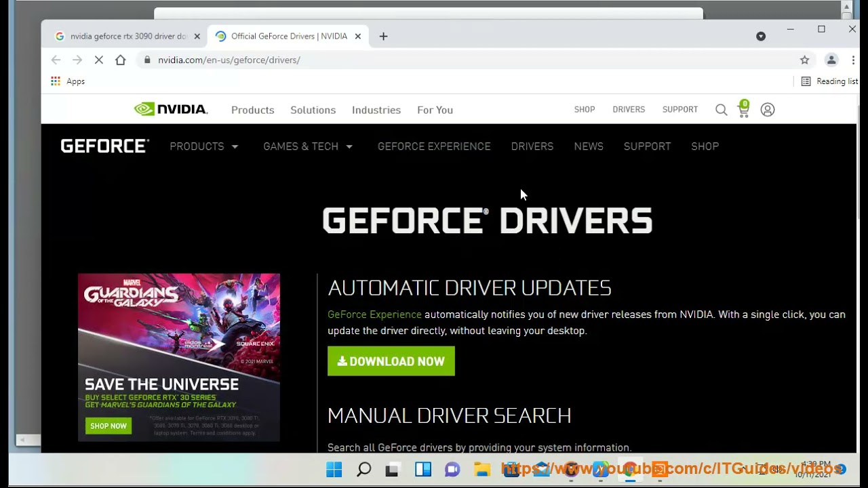Click the GeForce logo

(x=104, y=146)
